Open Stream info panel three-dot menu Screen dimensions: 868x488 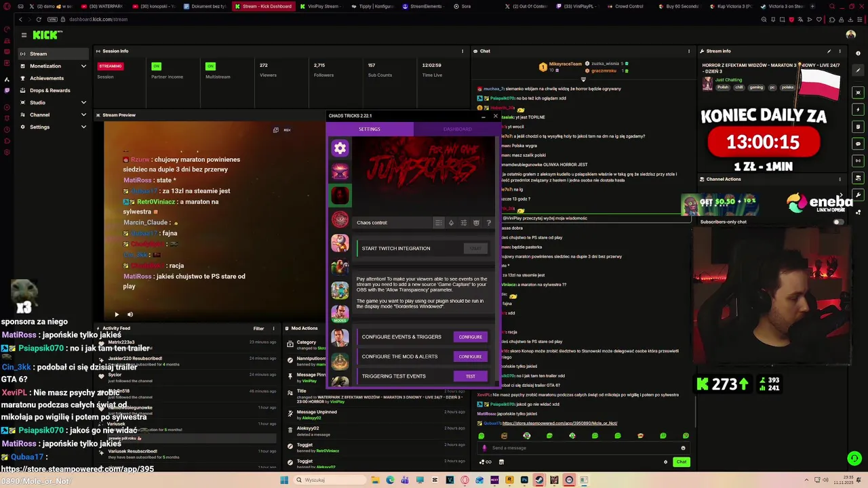click(x=840, y=51)
